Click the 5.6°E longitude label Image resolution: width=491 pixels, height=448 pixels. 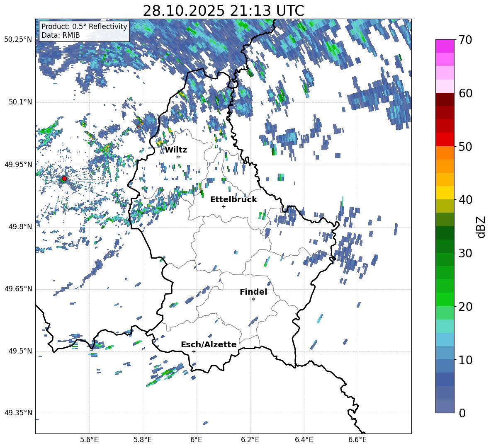click(89, 440)
